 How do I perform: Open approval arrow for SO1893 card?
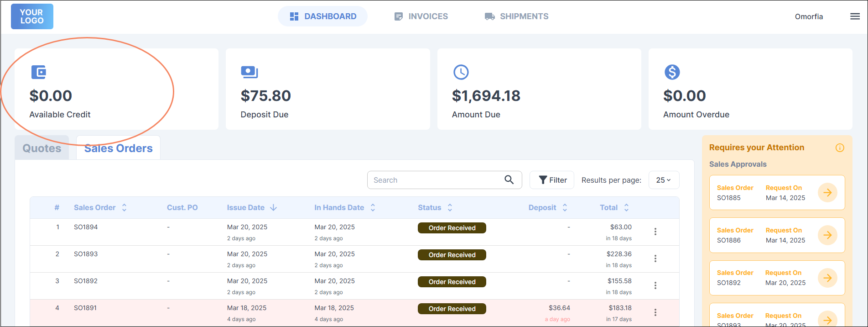827,319
